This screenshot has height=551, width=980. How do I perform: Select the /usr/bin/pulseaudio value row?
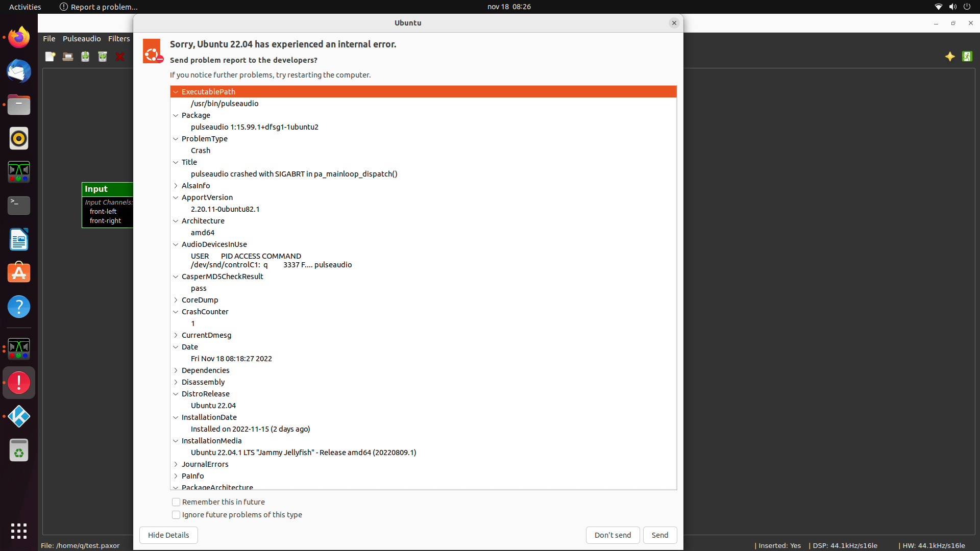point(424,104)
